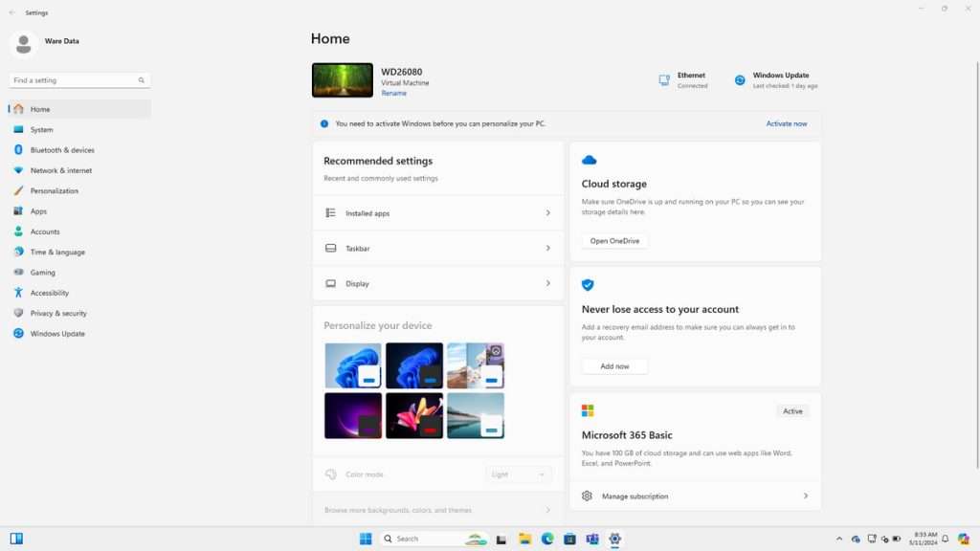Viewport: 980px width, 551px height.
Task: Open Personalization settings
Action: [79, 190]
